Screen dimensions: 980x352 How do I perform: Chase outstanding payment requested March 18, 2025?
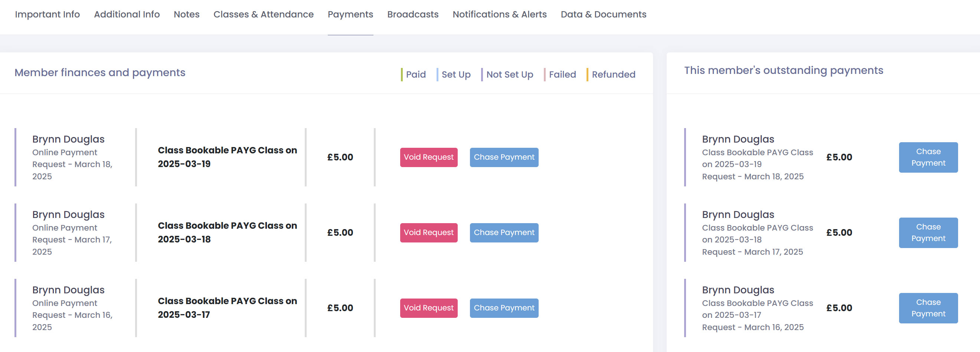coord(928,157)
